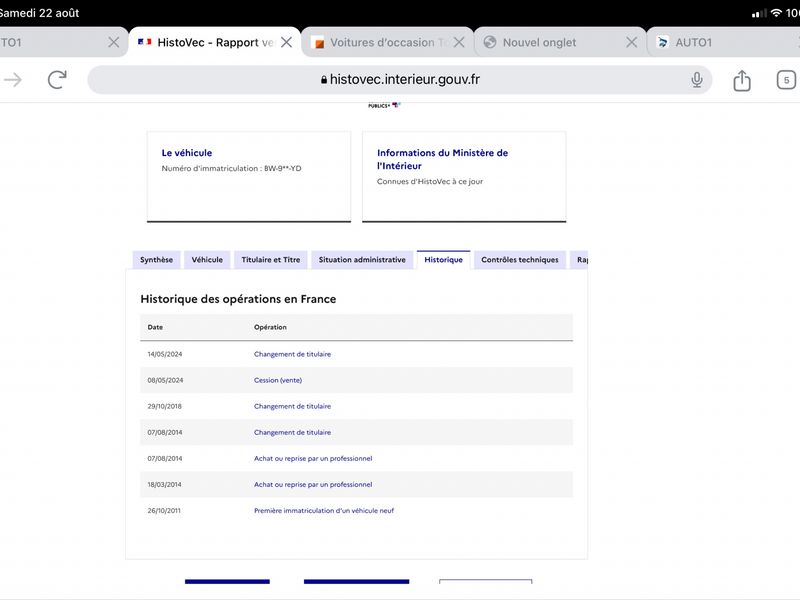Image resolution: width=800 pixels, height=600 pixels.
Task: Click the Cession (vente) operation
Action: click(278, 380)
